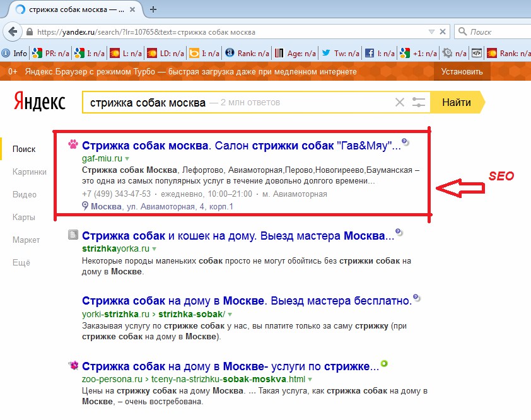The width and height of the screenshot is (531, 420).
Task: Click the Google index I: n/a item
Action: (x=90, y=53)
